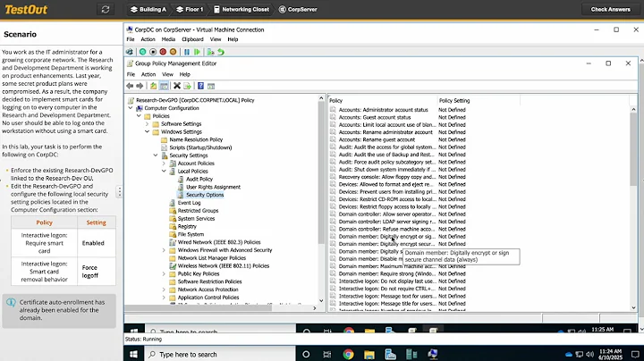Click the Export List toolbar icon
Viewport: 644px width, 361px height.
click(187, 86)
